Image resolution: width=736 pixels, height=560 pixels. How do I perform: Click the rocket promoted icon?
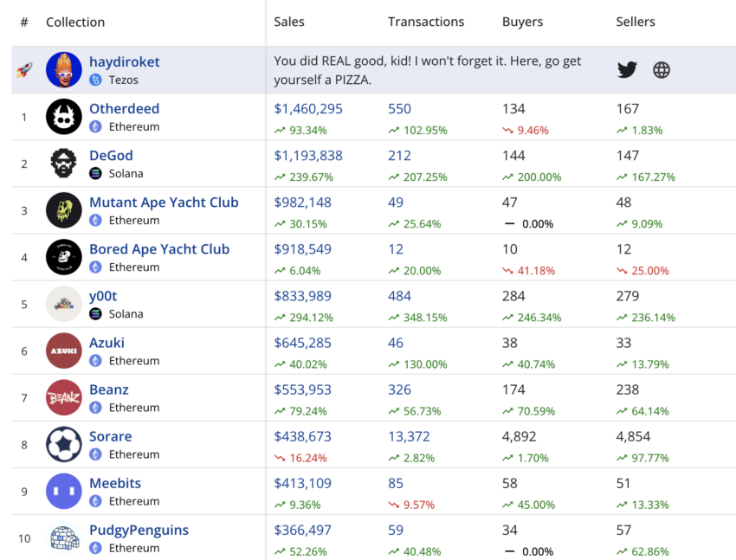[x=24, y=70]
